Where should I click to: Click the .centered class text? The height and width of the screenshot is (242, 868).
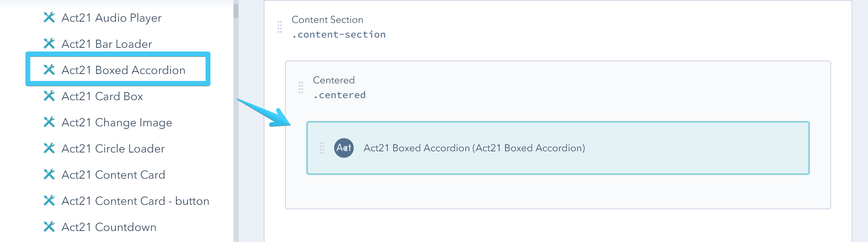point(339,94)
